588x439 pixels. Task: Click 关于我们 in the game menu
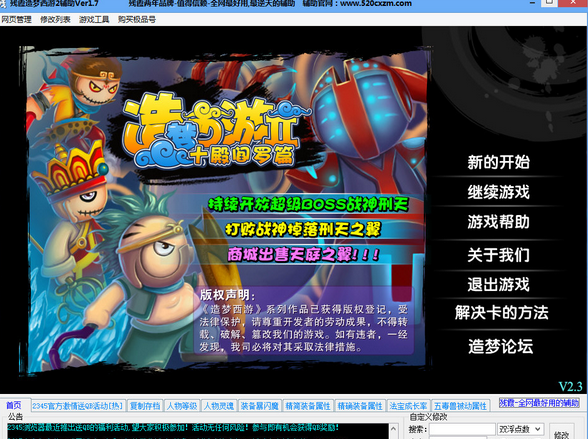click(498, 255)
